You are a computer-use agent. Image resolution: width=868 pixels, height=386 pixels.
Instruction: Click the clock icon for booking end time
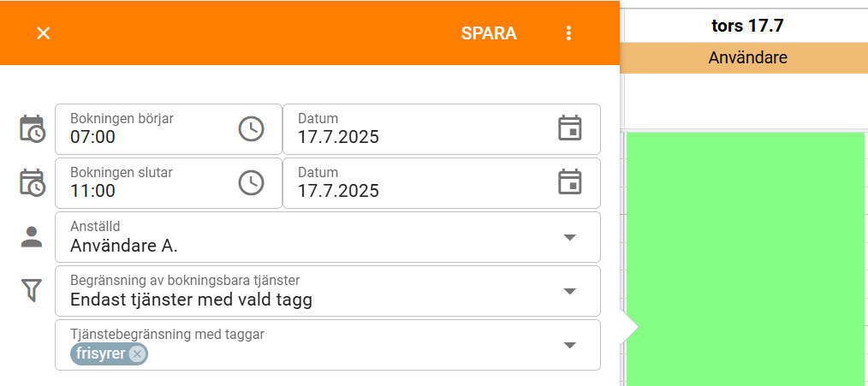point(252,183)
